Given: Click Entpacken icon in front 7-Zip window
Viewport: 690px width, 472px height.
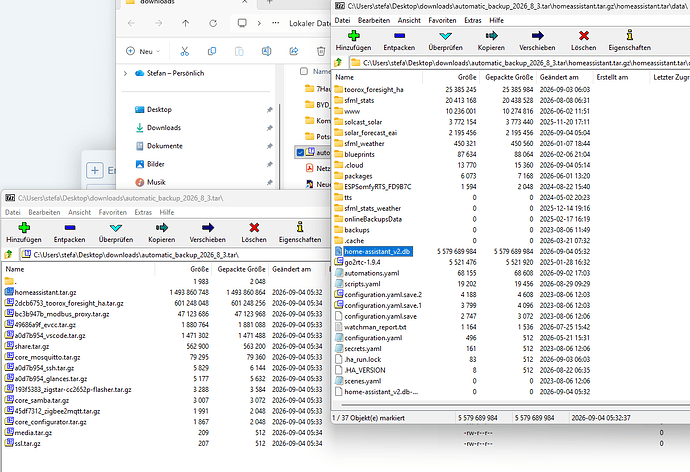Looking at the screenshot, I should click(x=400, y=36).
